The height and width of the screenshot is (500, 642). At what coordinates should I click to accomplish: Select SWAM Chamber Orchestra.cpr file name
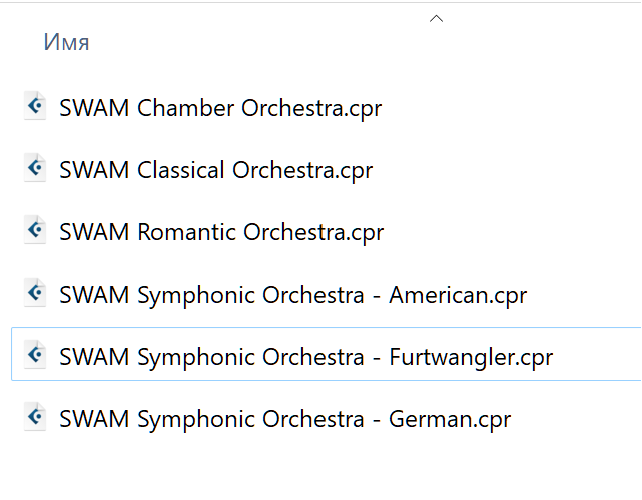click(x=221, y=108)
